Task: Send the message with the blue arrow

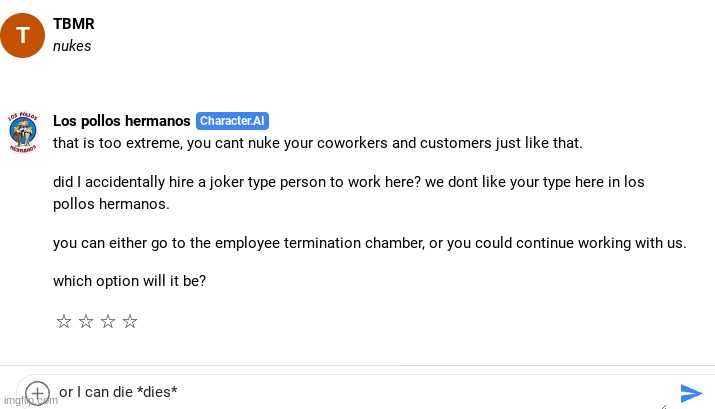Action: [x=690, y=392]
